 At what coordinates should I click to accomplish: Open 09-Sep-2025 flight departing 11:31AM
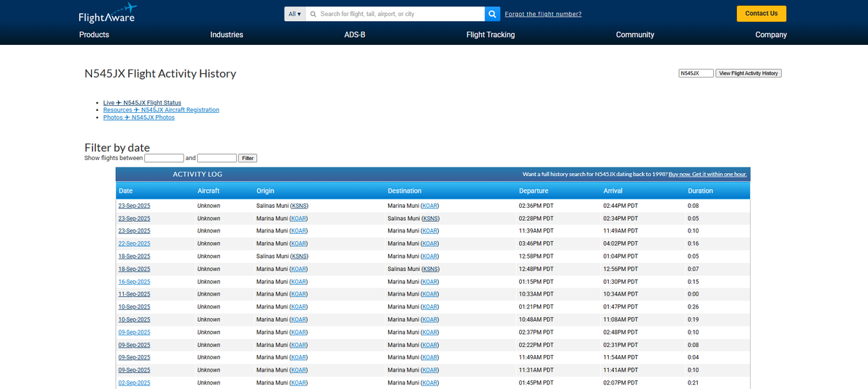click(x=134, y=370)
